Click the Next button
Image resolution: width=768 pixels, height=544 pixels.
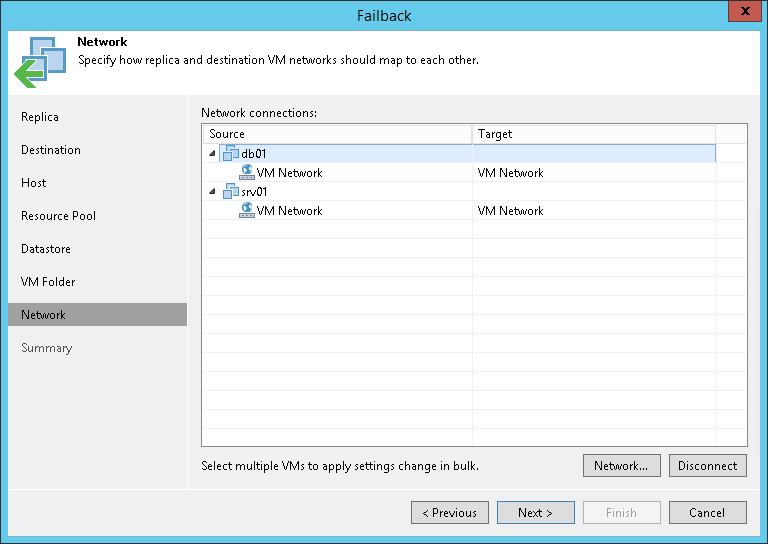click(x=535, y=513)
